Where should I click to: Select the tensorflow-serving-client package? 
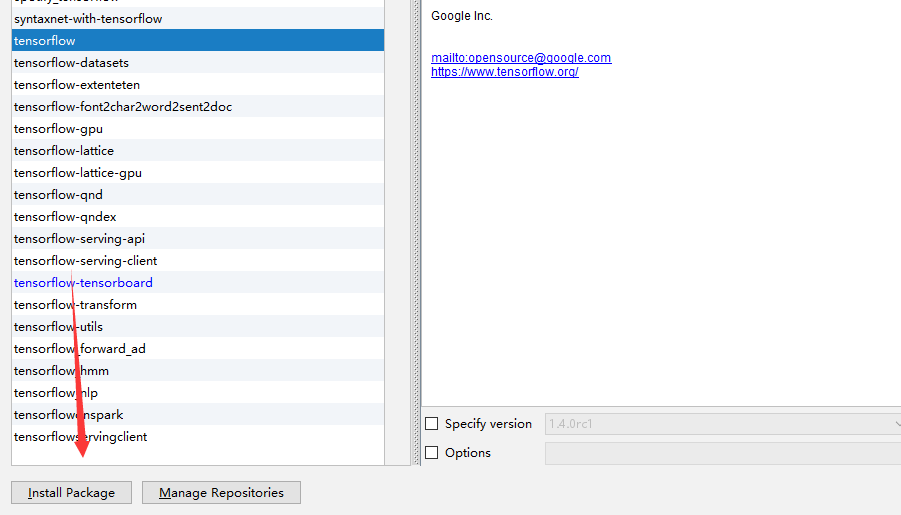click(198, 260)
